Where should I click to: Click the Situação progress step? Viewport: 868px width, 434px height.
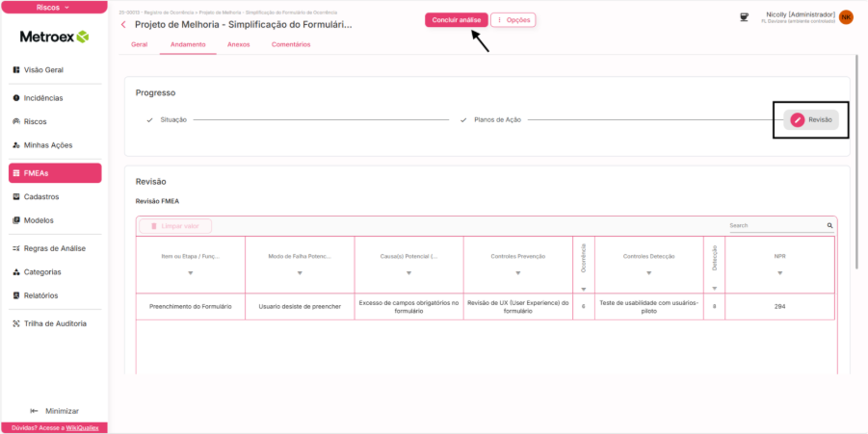click(x=173, y=119)
